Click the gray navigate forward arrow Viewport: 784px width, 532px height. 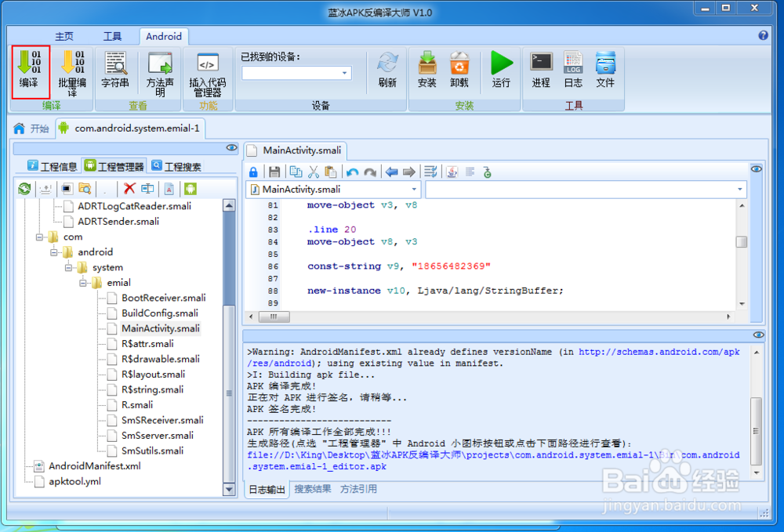point(409,172)
